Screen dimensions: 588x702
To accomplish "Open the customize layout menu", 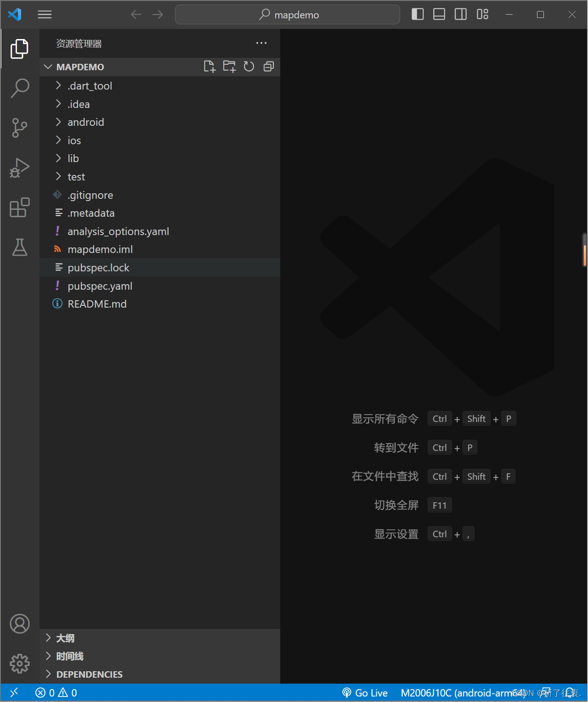I will 482,15.
